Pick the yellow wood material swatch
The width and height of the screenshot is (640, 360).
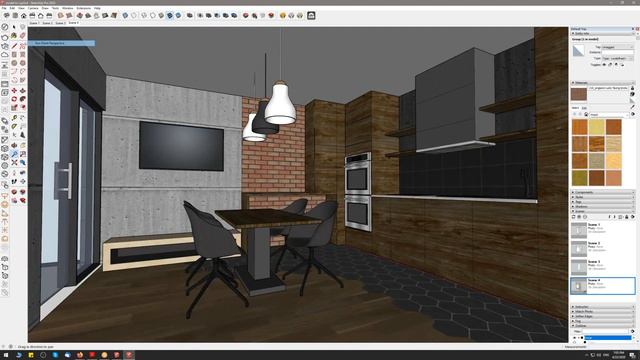[x=597, y=127]
